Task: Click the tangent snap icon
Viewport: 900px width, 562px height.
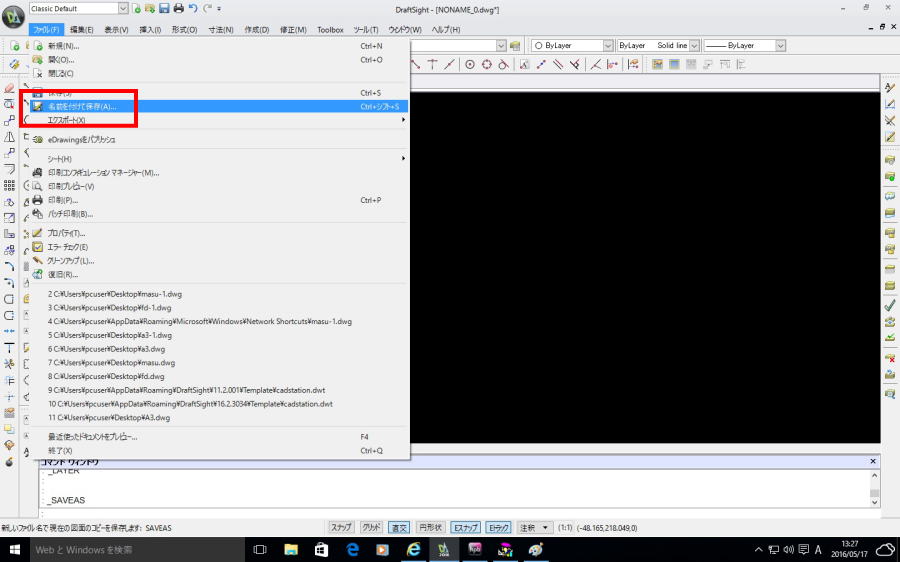Action: pos(503,64)
